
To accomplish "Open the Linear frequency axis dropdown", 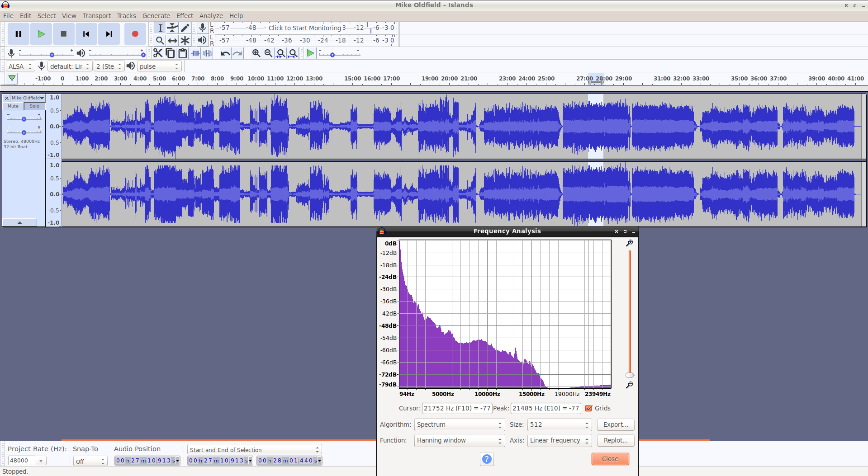I will [560, 441].
